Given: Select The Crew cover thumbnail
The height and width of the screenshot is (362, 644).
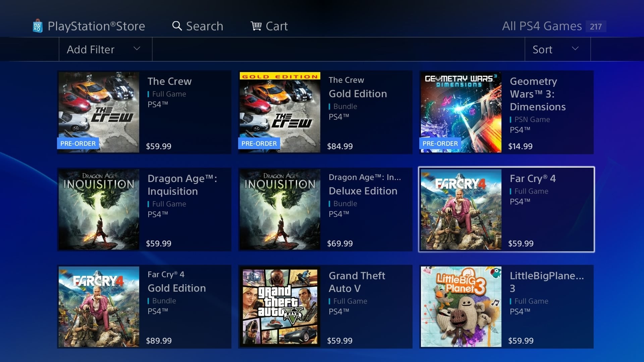Looking at the screenshot, I should click(99, 112).
